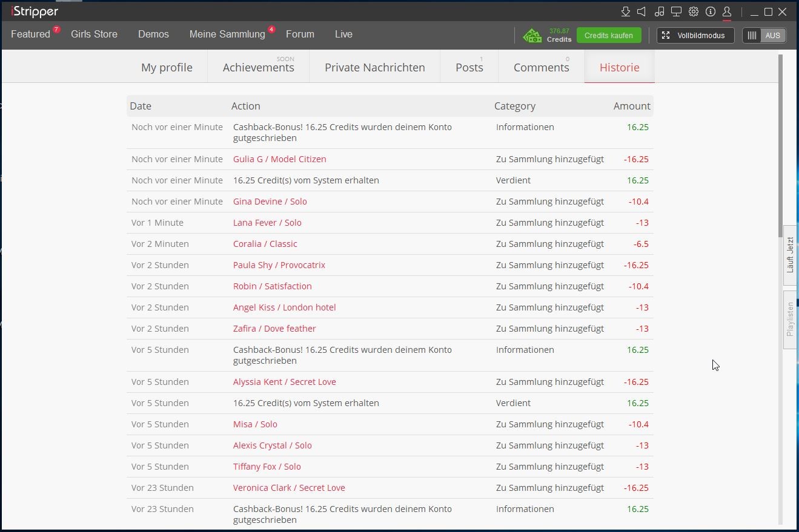Viewport: 799px width, 532px height.
Task: Open the Demos section
Action: tap(153, 34)
